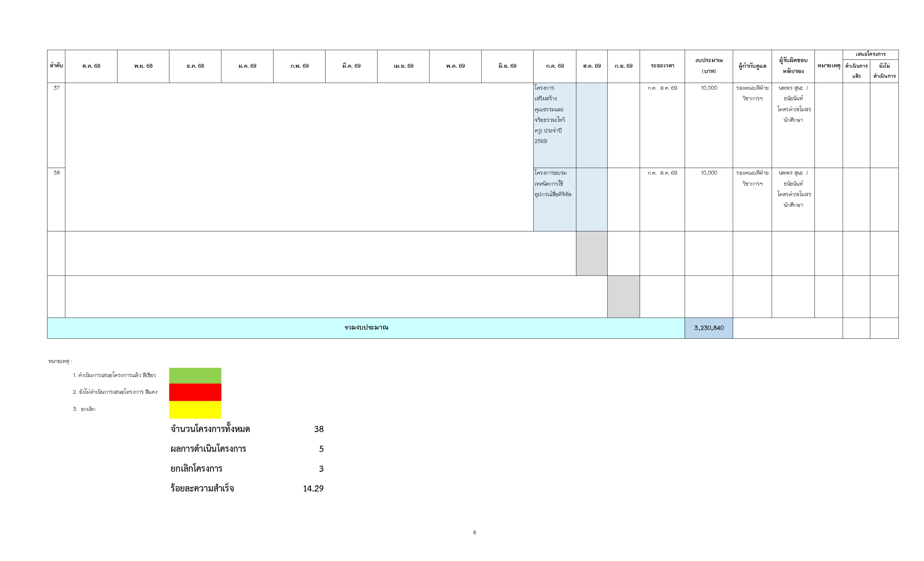Click project 37 description in blue cell
Image resolution: width=924 pixels, height=561 pixels.
click(554, 114)
